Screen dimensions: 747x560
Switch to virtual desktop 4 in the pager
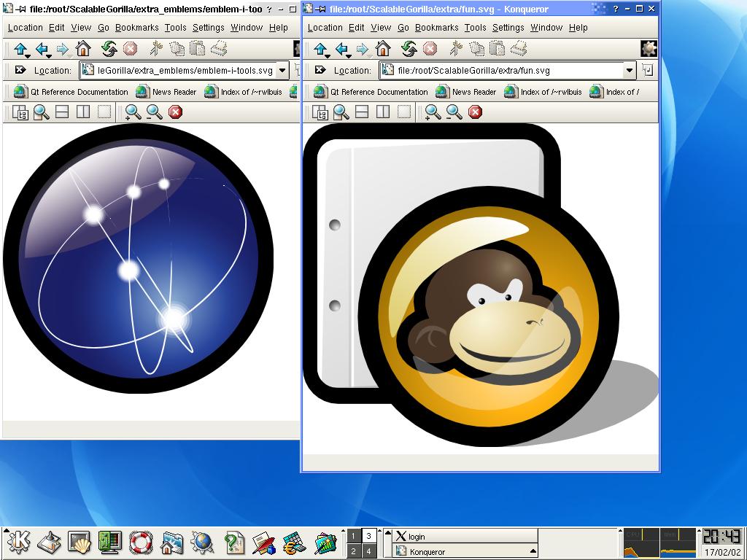point(368,551)
